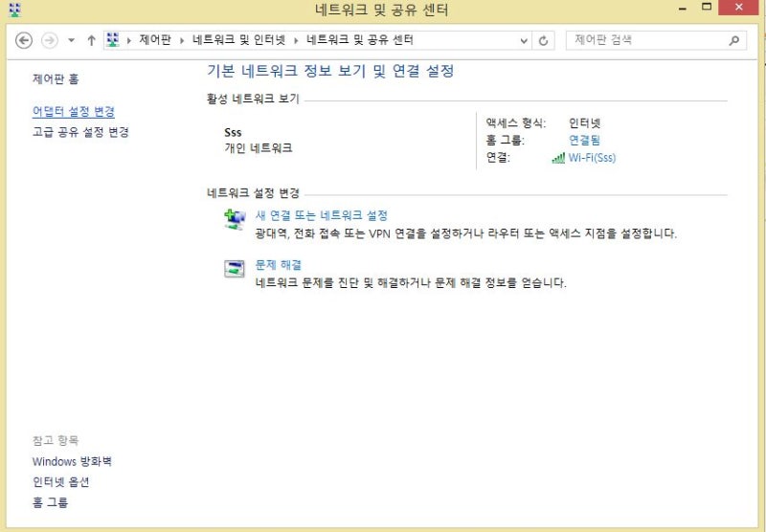Go up one level with up arrow
The image size is (766, 532).
(x=91, y=40)
